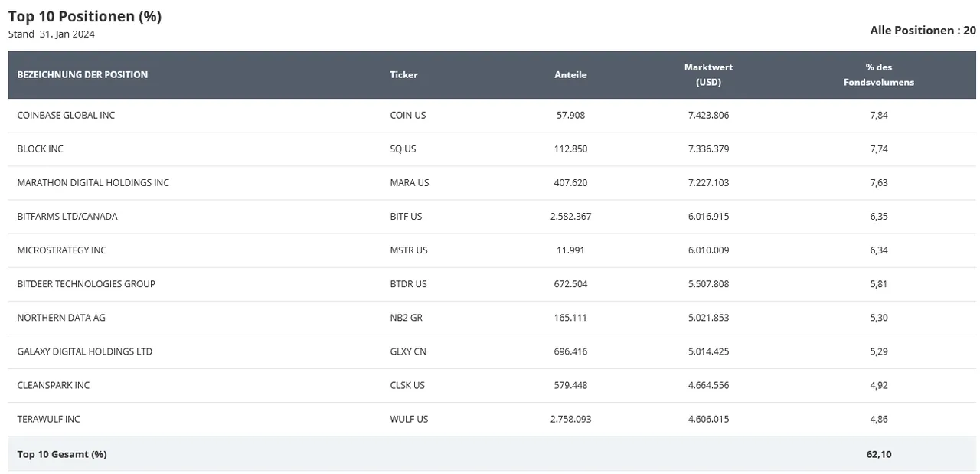Click the market value 7.336.379
980x474 pixels.
[708, 149]
